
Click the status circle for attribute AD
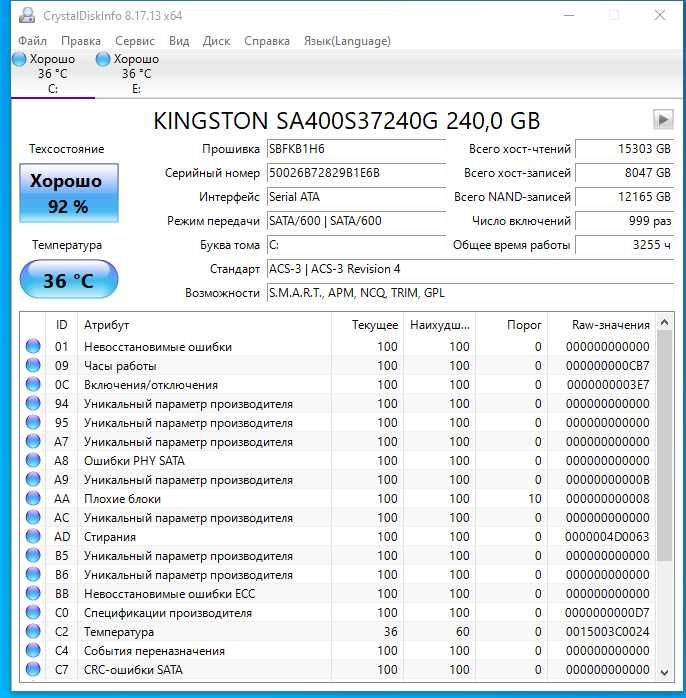click(33, 536)
